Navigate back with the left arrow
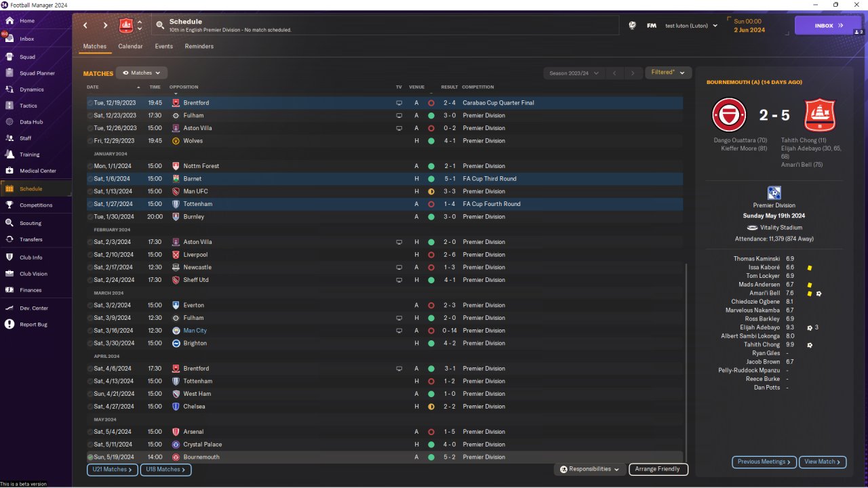The width and height of the screenshot is (868, 488). [x=85, y=26]
